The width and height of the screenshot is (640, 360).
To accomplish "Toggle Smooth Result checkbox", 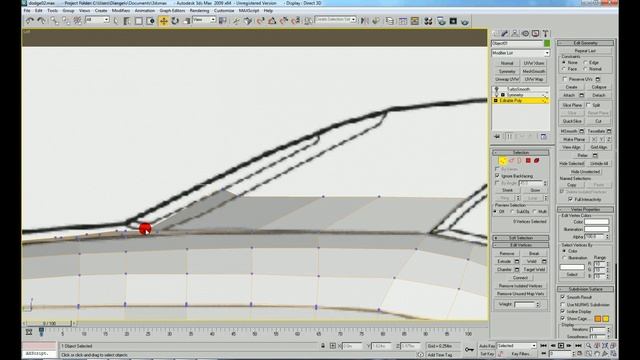I will tap(563, 297).
